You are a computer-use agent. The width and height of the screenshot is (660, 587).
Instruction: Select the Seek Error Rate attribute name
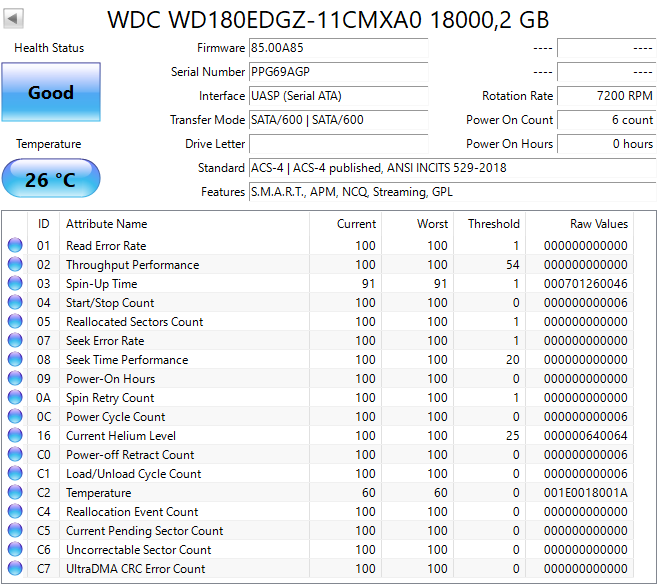pos(105,341)
